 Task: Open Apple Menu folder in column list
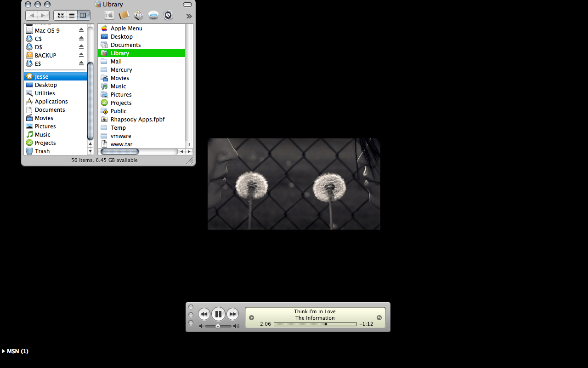click(x=141, y=28)
